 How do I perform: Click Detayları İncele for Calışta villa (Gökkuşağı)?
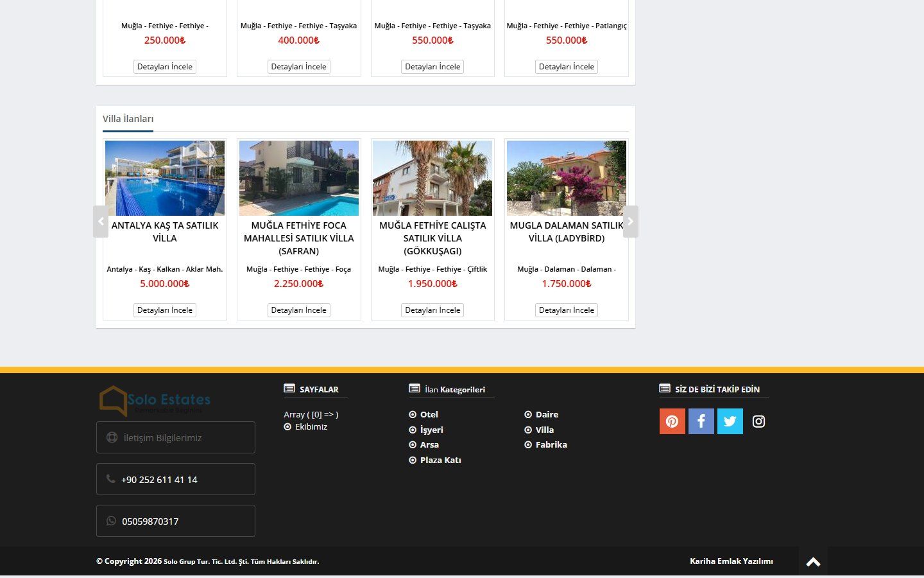pos(432,310)
